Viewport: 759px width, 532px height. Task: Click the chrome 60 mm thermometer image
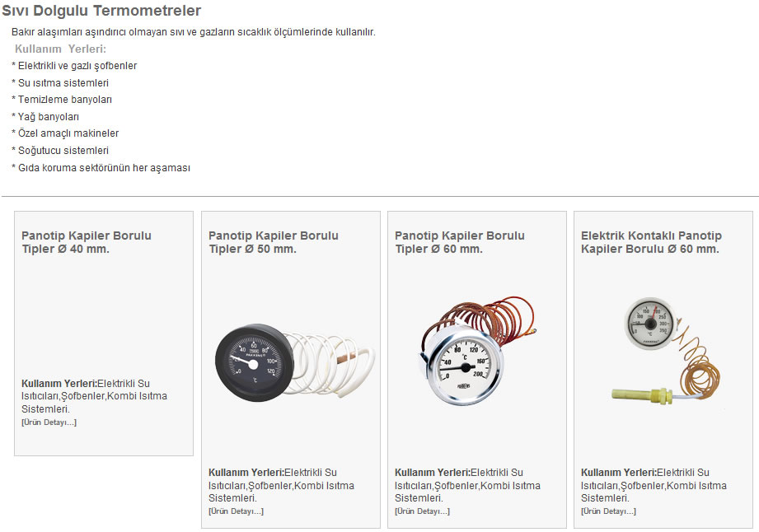(x=478, y=352)
